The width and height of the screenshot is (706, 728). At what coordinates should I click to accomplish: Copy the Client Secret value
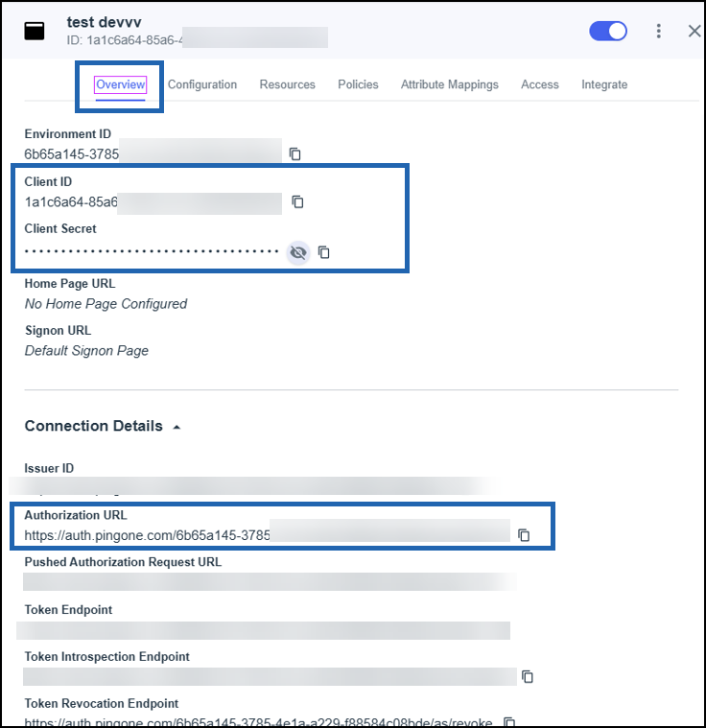[323, 252]
